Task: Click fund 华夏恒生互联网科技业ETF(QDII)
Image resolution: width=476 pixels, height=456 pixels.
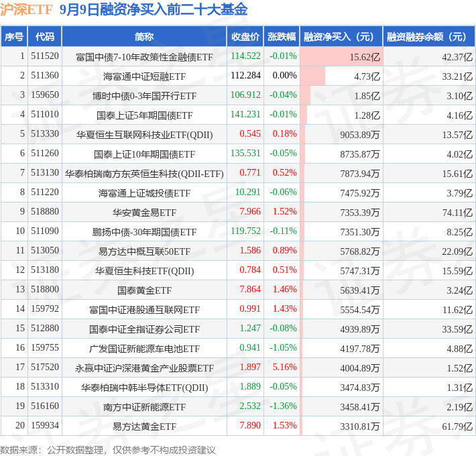Action: coord(144,135)
